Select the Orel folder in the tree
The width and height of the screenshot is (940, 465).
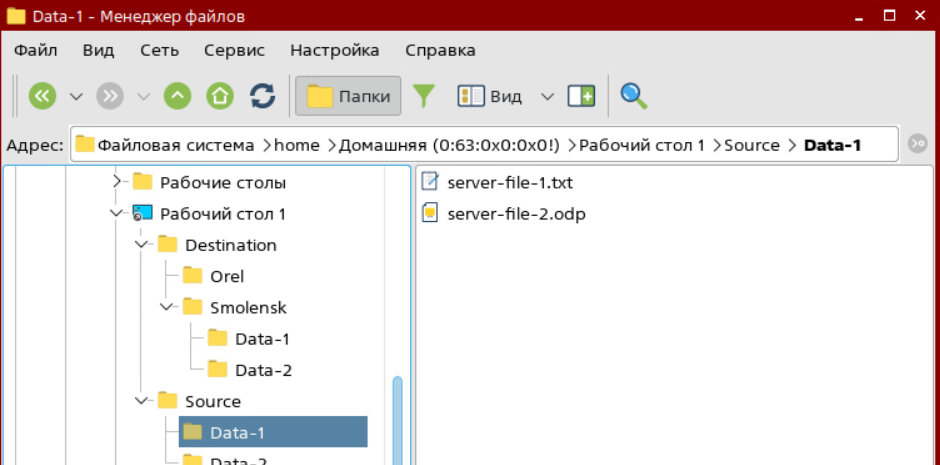227,276
